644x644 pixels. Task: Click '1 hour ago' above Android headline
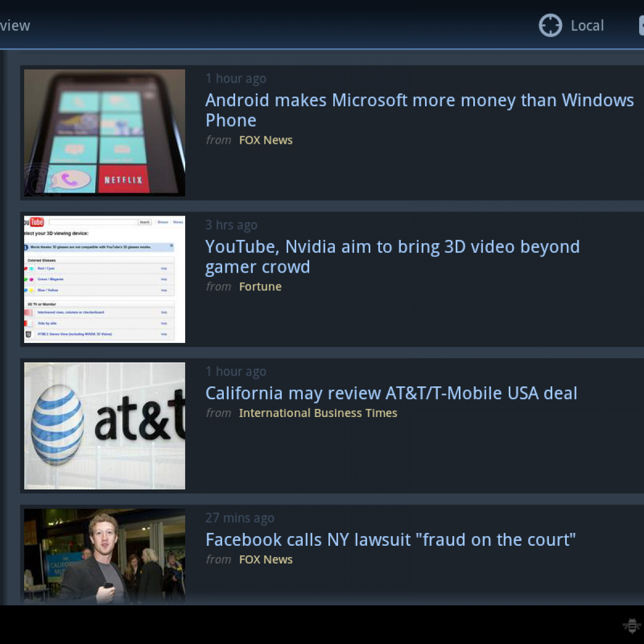236,78
